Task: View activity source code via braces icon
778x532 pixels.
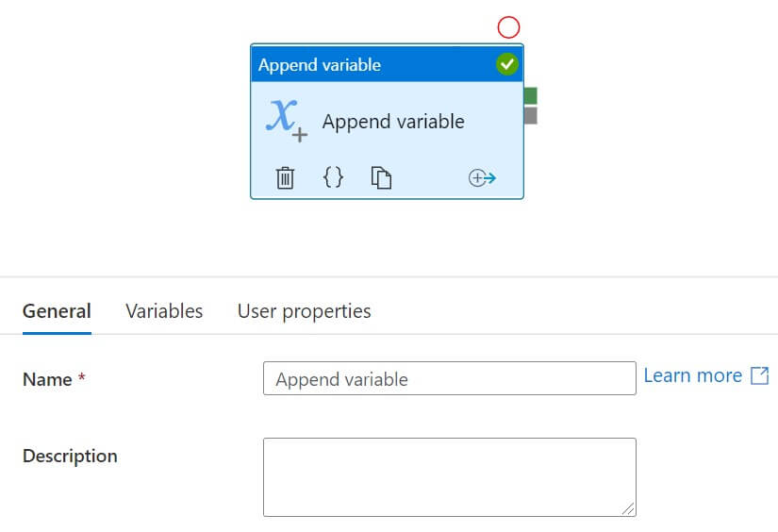Action: coord(333,177)
